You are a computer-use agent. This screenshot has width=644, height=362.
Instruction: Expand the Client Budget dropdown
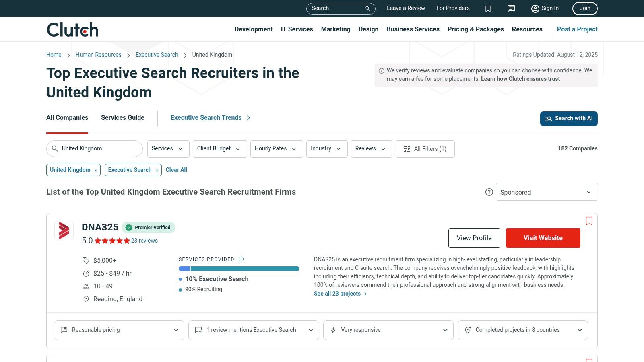tap(219, 149)
